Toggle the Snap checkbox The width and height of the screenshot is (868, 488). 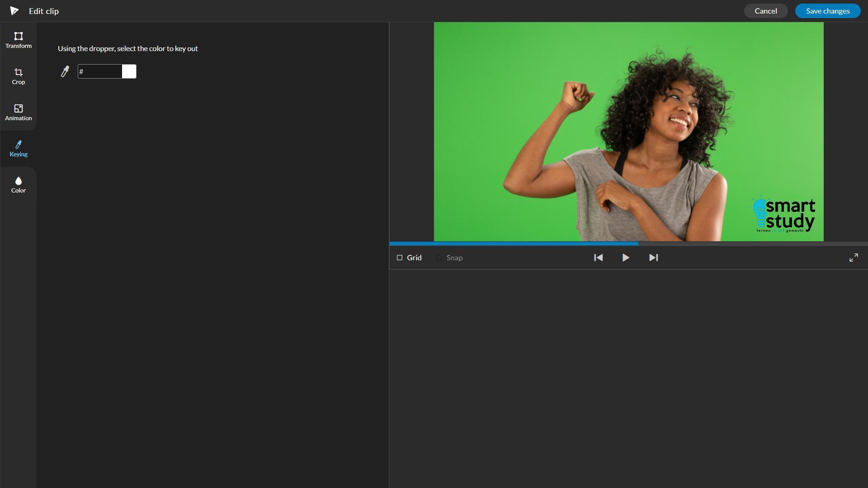tap(439, 258)
